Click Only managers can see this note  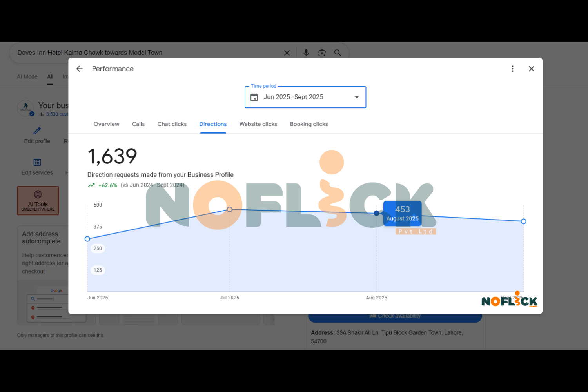click(60, 336)
